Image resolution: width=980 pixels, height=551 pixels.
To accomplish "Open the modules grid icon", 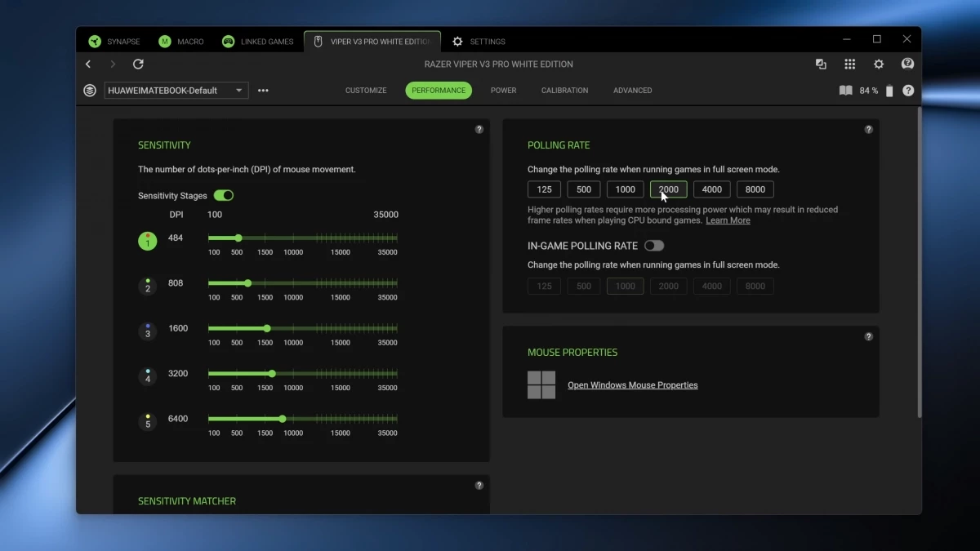I will pyautogui.click(x=849, y=64).
